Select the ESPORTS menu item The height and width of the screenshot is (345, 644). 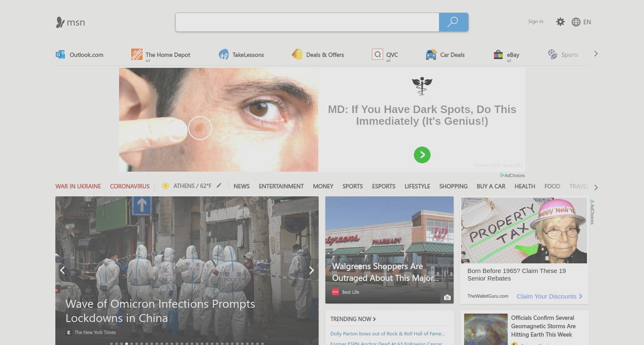tap(384, 186)
